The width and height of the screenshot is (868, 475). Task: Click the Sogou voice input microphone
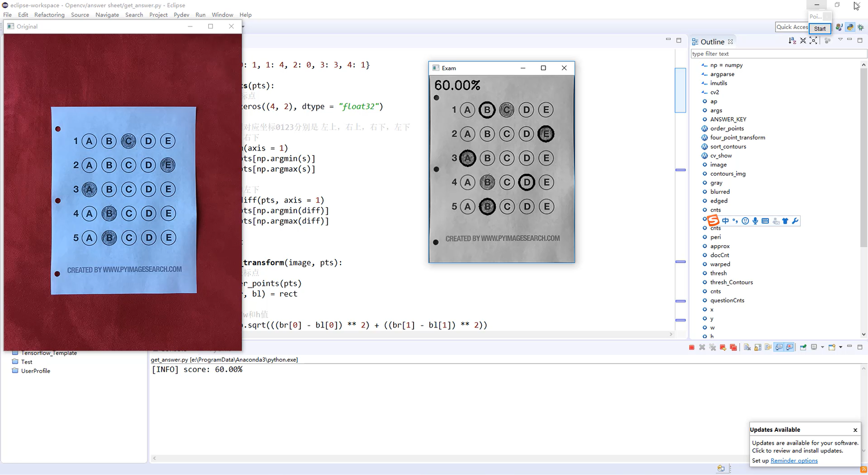pyautogui.click(x=755, y=221)
